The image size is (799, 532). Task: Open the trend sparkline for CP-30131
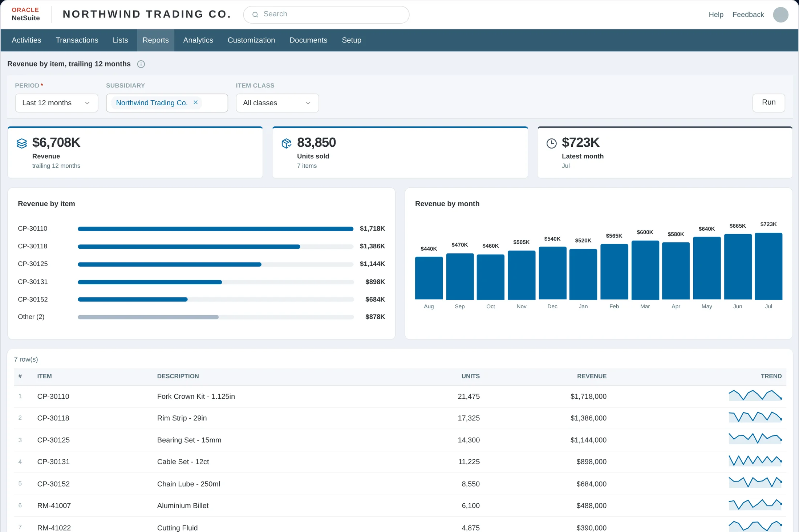755,461
